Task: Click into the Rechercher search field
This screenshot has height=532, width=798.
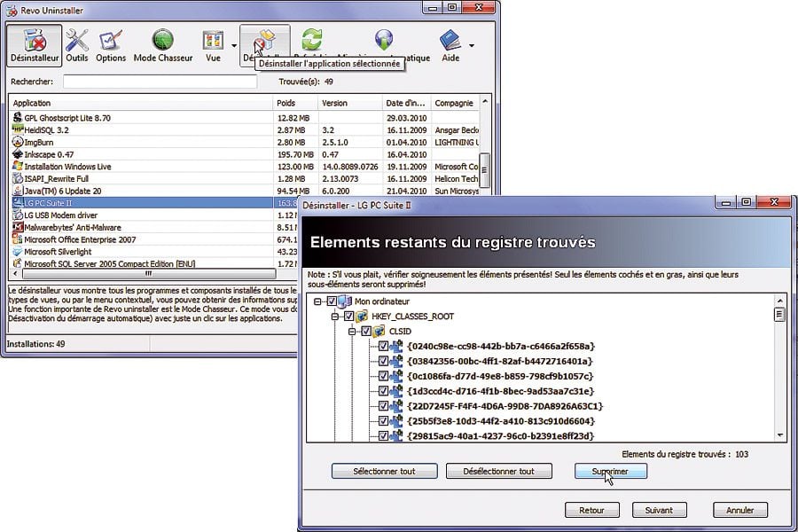Action: coord(160,82)
